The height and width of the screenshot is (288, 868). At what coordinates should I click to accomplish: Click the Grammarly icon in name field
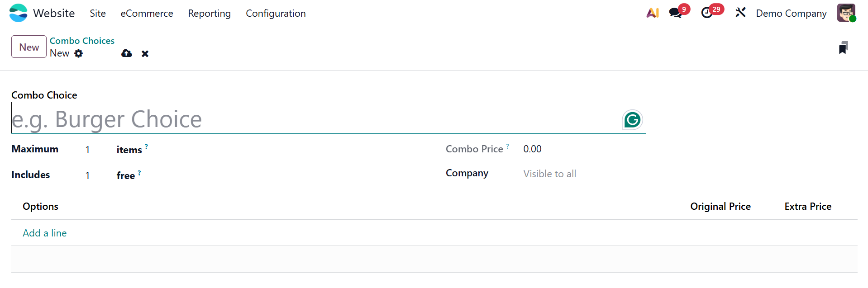[632, 120]
